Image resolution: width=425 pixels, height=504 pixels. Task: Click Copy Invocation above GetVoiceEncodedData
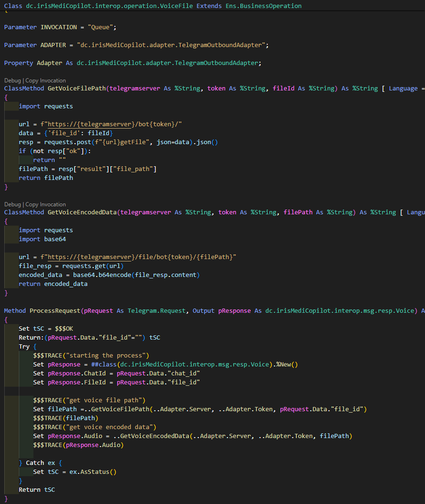click(x=46, y=204)
